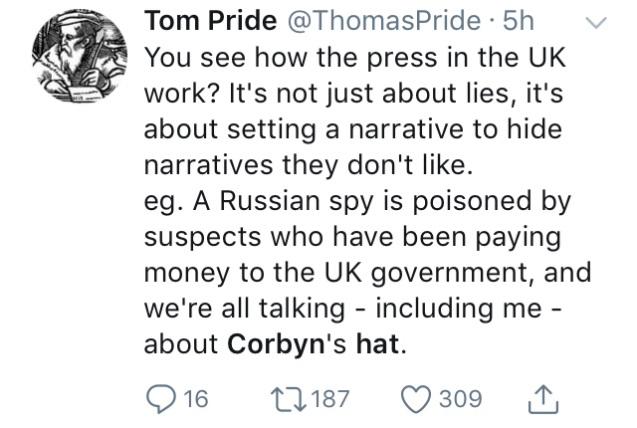Image resolution: width=637 pixels, height=428 pixels.
Task: Click the line 'we're all talking - including me -'
Action: click(353, 309)
